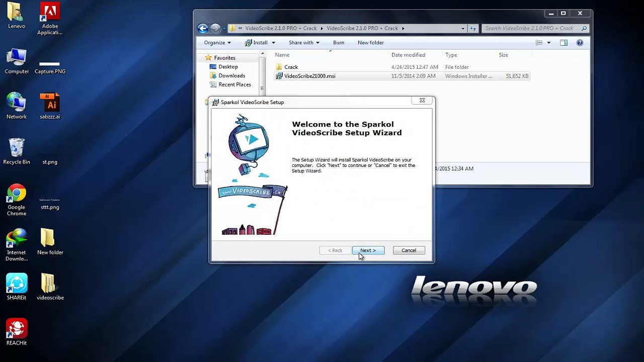Click Install in the Explorer toolbar
Viewport: 644px width, 362px height.
[257, 43]
